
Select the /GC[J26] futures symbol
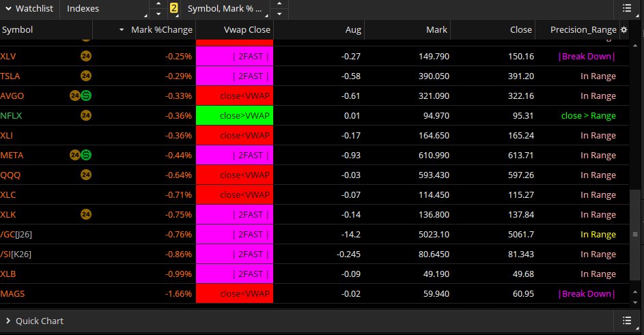tap(16, 235)
